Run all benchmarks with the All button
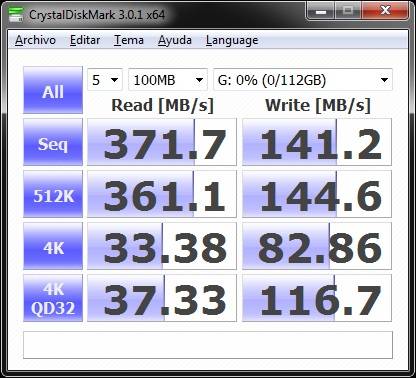Viewport: 416px width, 378px height. [x=53, y=90]
